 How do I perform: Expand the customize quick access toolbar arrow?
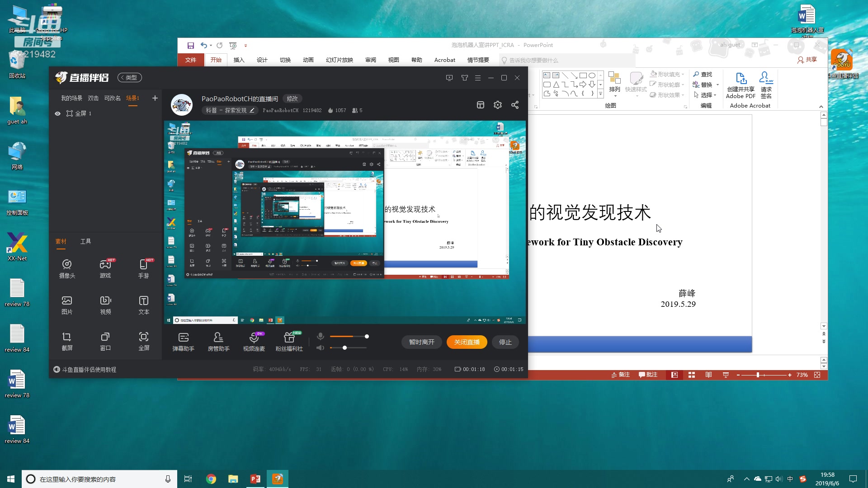point(245,45)
